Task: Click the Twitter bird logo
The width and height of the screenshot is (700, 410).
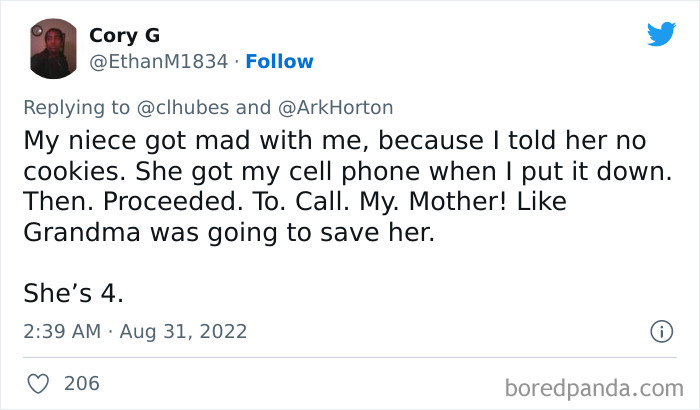Action: [661, 34]
